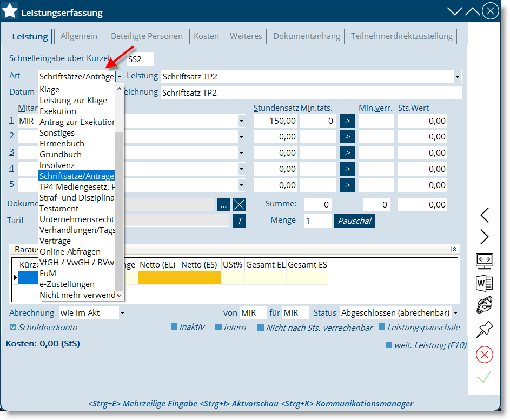Screen dimensions: 510x420
Task: Open the Abrechnung dropdown wie im Akt
Action: click(x=122, y=313)
